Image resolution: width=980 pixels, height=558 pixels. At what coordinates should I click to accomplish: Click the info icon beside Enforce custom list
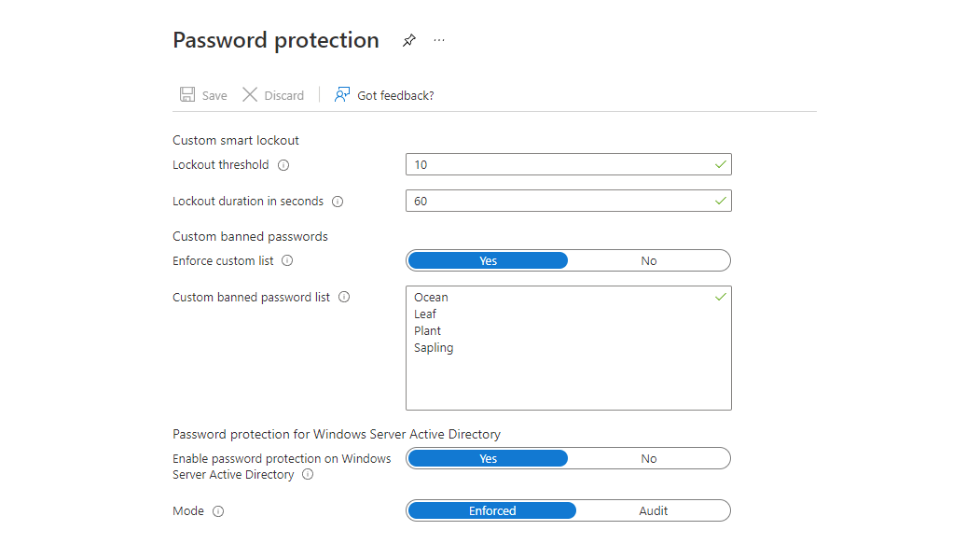tap(287, 260)
